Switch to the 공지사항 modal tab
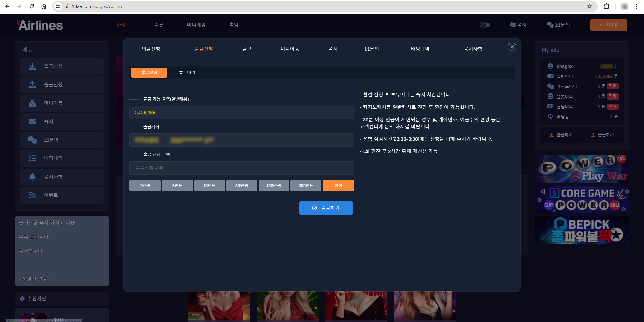This screenshot has height=322, width=644. pyautogui.click(x=473, y=49)
